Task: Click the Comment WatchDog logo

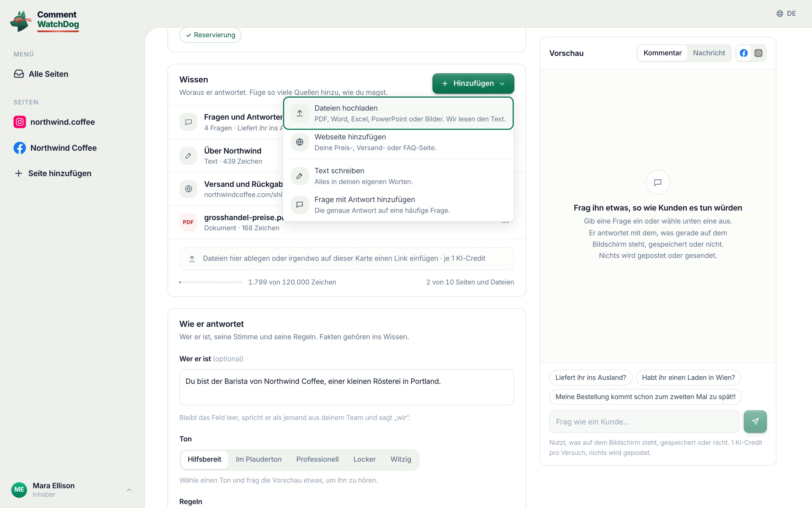Action: 44,21
